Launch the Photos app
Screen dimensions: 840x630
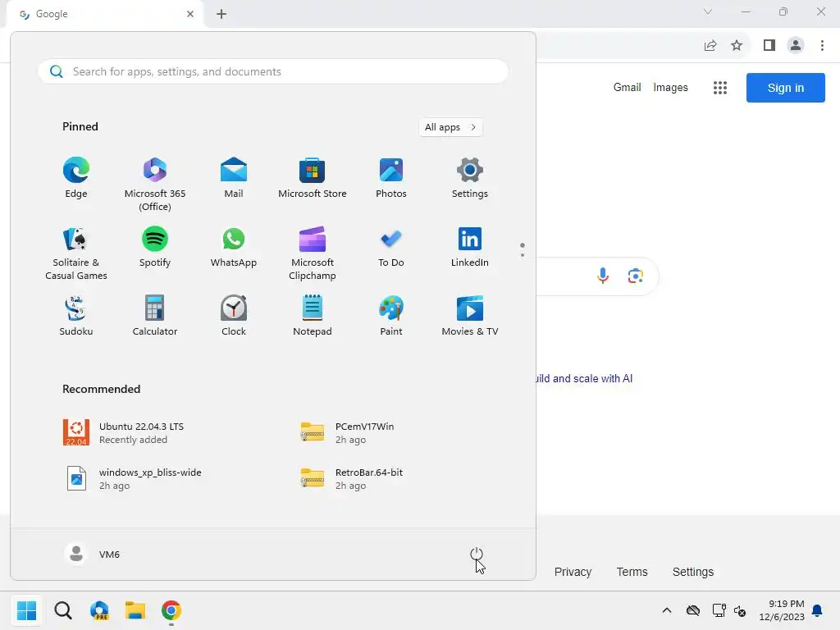(391, 178)
